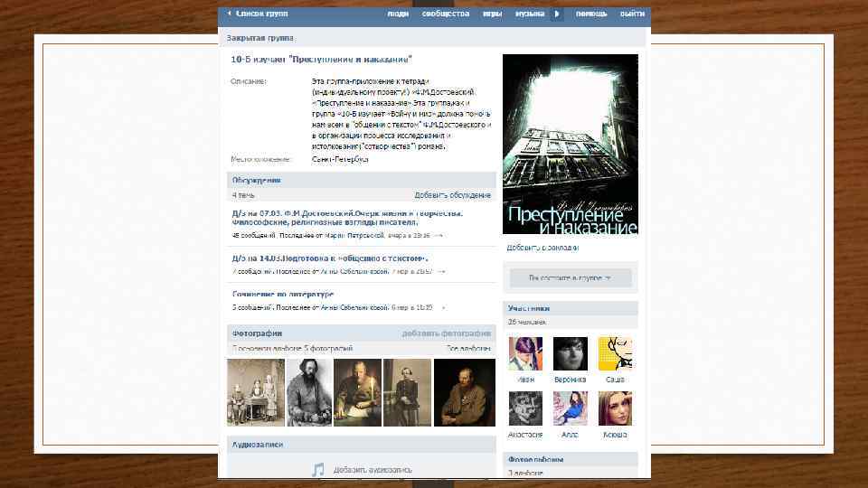Image resolution: width=868 pixels, height=488 pixels.
Task: Open fourth photo of seated man in uniform
Action: [x=407, y=393]
